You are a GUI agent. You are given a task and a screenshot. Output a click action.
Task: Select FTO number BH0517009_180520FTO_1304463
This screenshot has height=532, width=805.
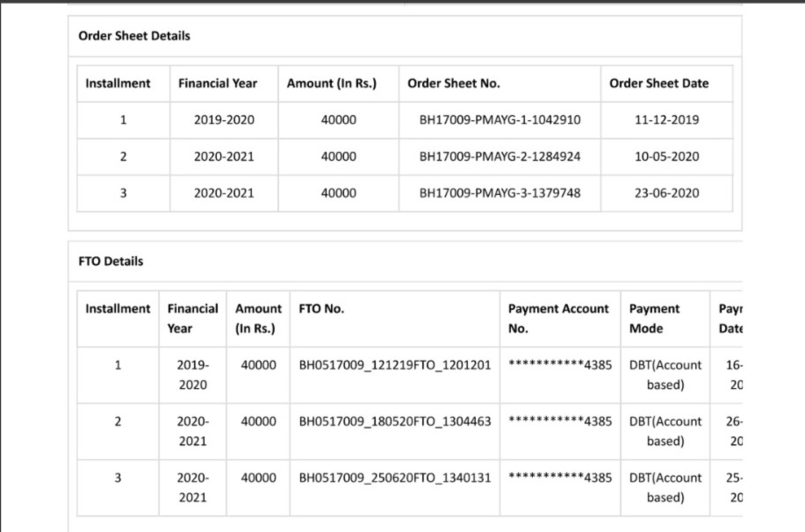394,421
